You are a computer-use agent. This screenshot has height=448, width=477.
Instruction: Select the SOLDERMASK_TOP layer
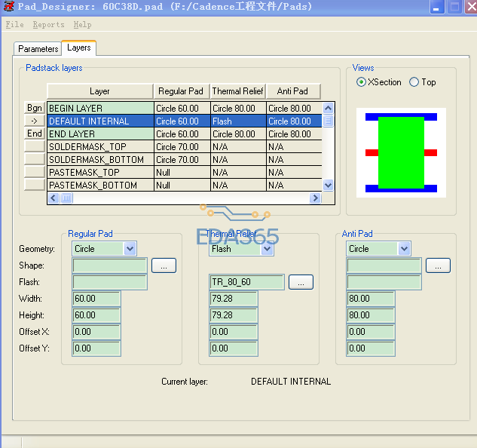[100, 146]
